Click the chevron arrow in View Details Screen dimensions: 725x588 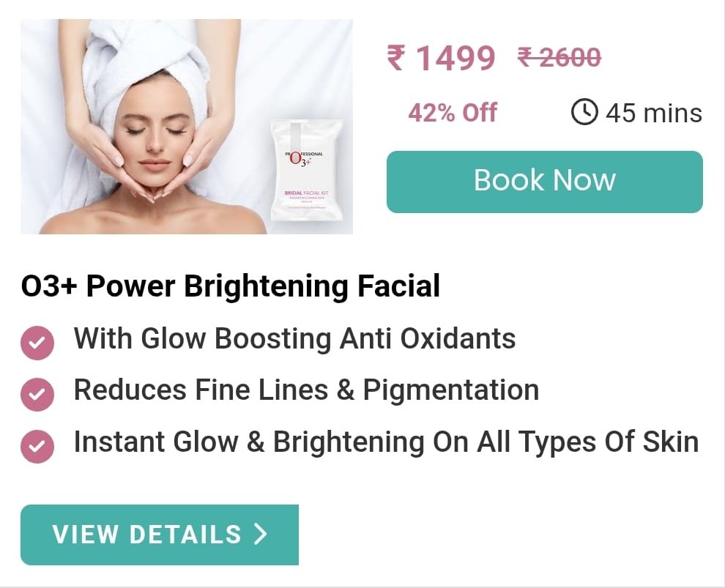(261, 535)
